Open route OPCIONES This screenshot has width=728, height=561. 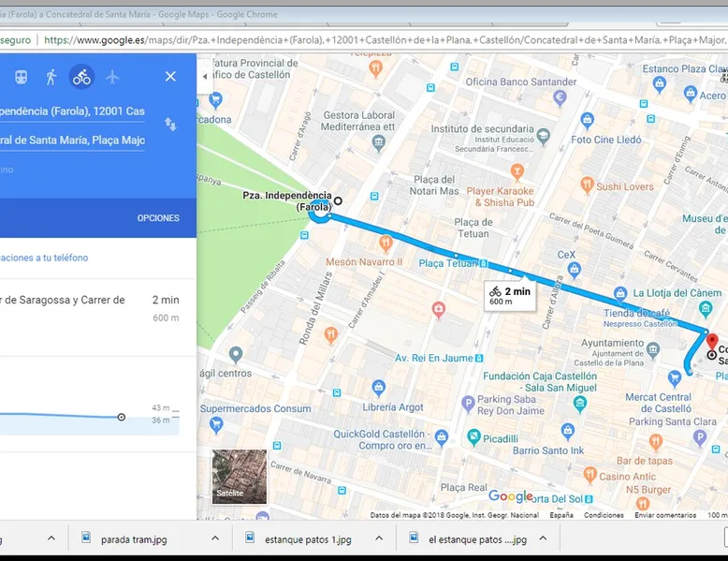coord(158,218)
